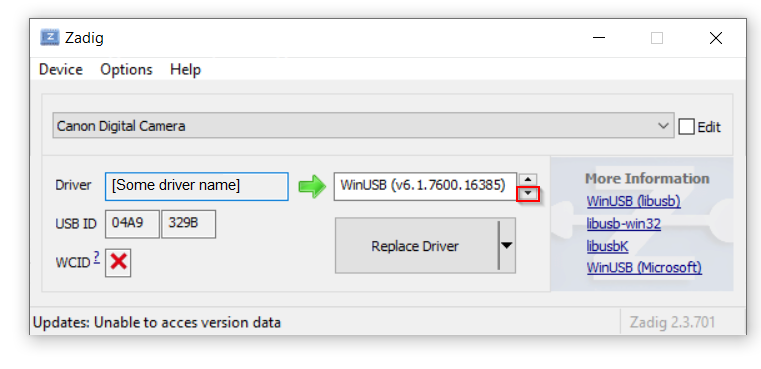761x369 pixels.
Task: Click the USB ID product field 329B
Action: click(x=188, y=224)
